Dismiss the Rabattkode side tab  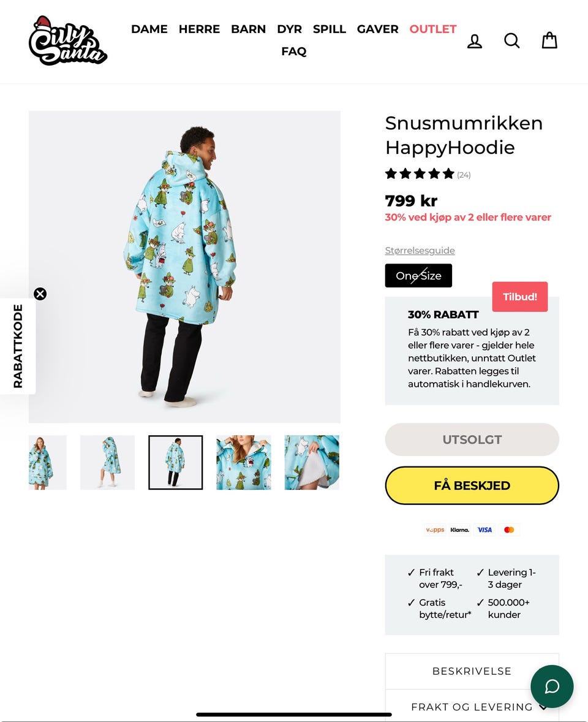click(x=40, y=294)
